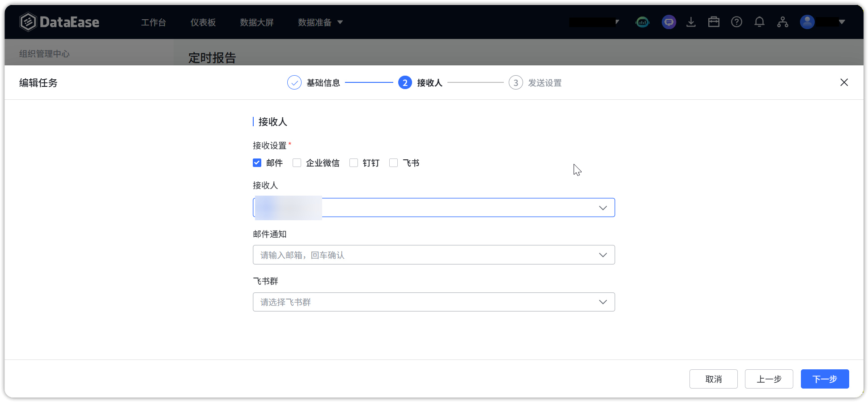Click inside the 接收人 selection field

coord(434,208)
